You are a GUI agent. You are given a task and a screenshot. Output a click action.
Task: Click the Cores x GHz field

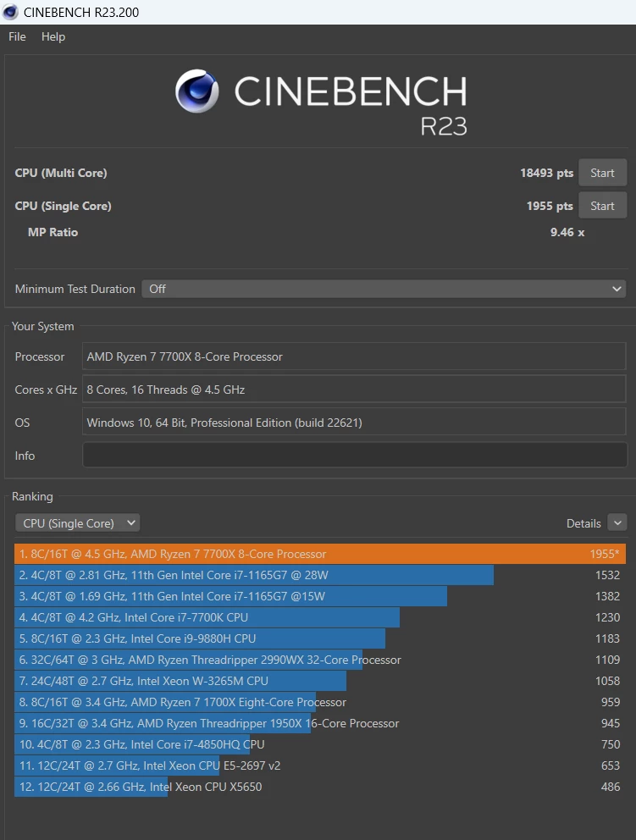click(354, 390)
